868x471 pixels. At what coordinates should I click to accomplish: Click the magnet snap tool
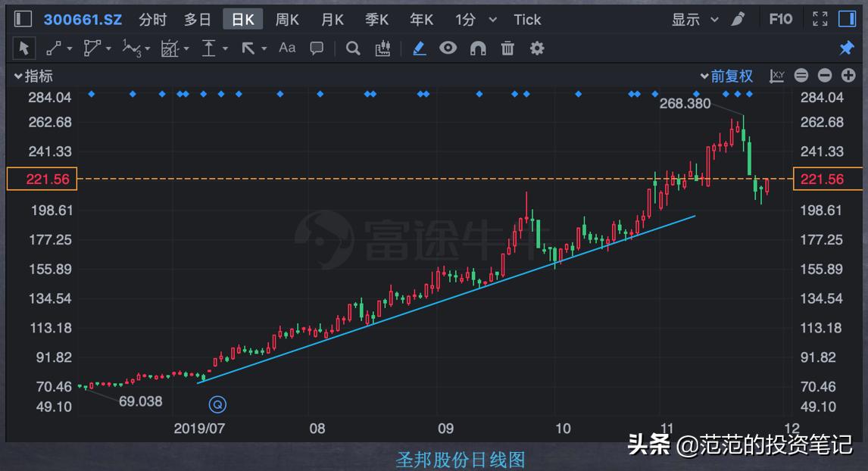point(477,48)
